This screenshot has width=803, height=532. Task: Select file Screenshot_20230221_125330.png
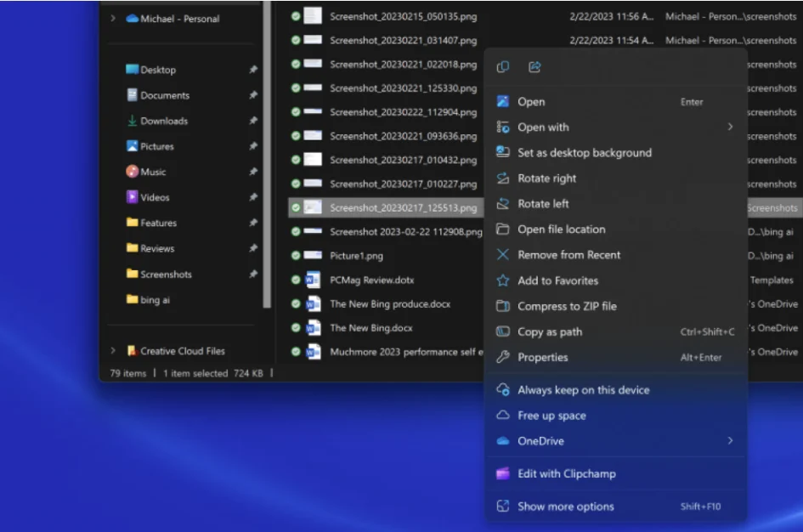(x=403, y=88)
